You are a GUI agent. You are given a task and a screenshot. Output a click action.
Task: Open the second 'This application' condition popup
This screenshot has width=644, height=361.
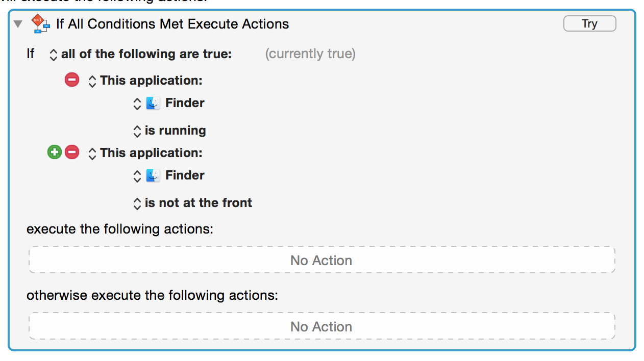point(145,153)
